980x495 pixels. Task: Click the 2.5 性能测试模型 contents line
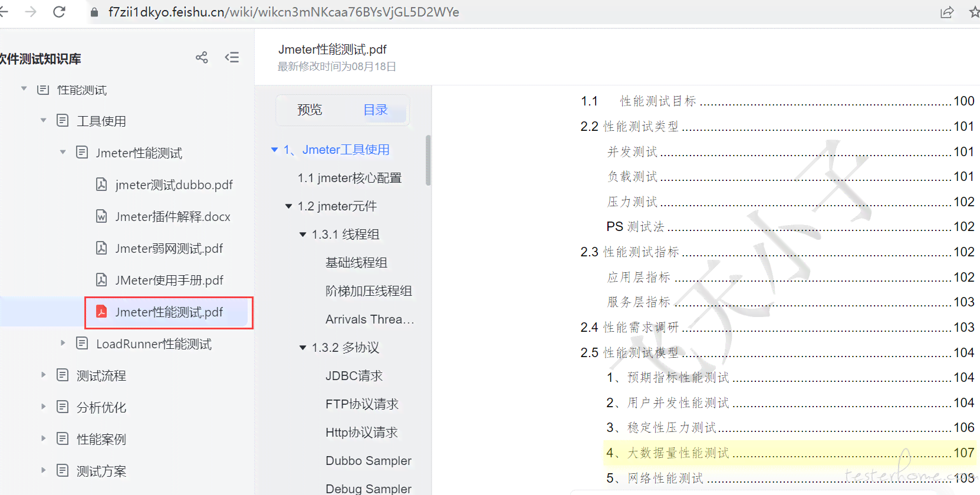click(777, 353)
